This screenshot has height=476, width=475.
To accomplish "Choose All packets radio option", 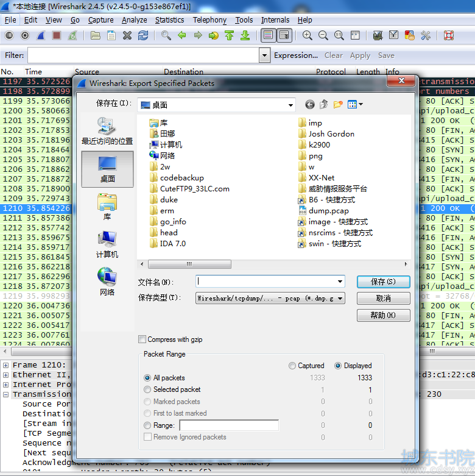I will click(x=147, y=378).
